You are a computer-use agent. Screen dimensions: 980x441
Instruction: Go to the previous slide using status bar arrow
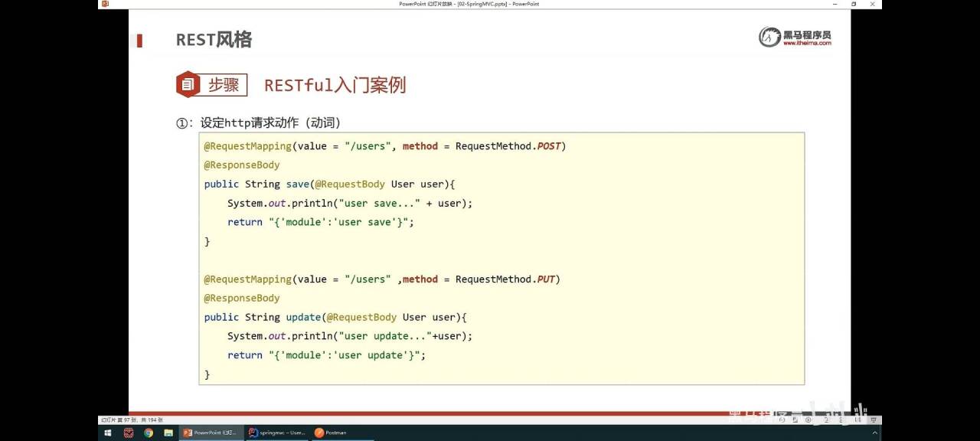pyautogui.click(x=782, y=420)
